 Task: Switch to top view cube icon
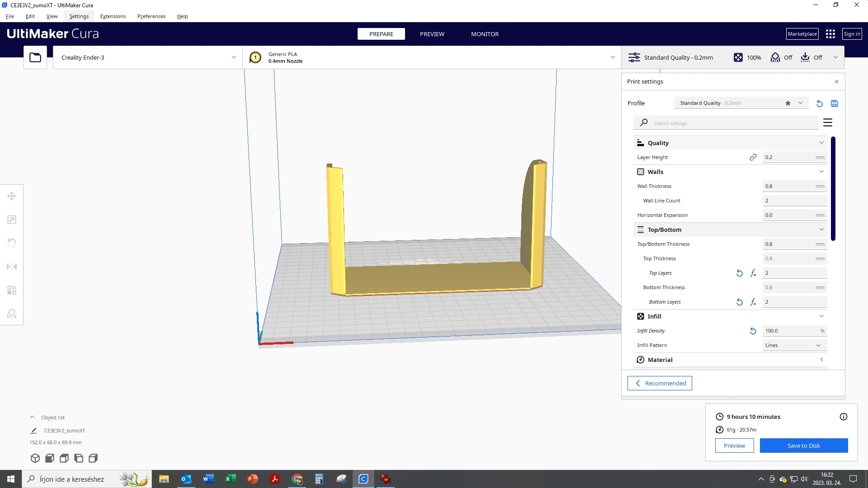(x=64, y=458)
